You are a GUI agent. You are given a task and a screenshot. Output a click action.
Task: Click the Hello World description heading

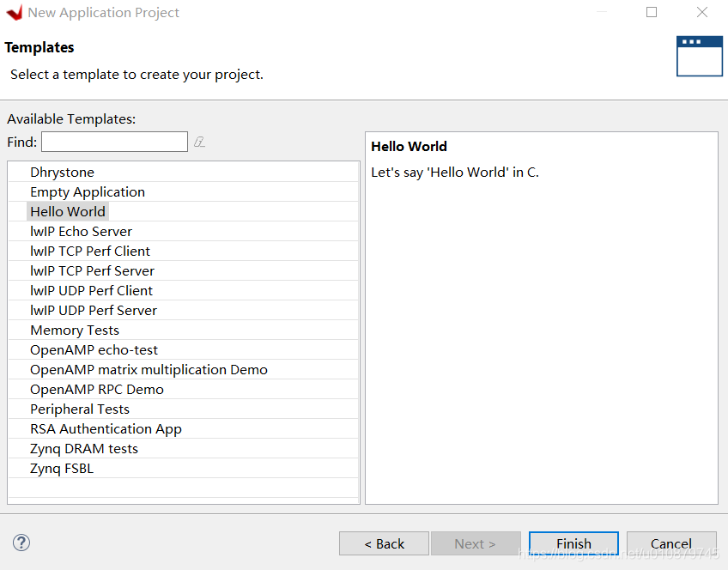(x=409, y=146)
